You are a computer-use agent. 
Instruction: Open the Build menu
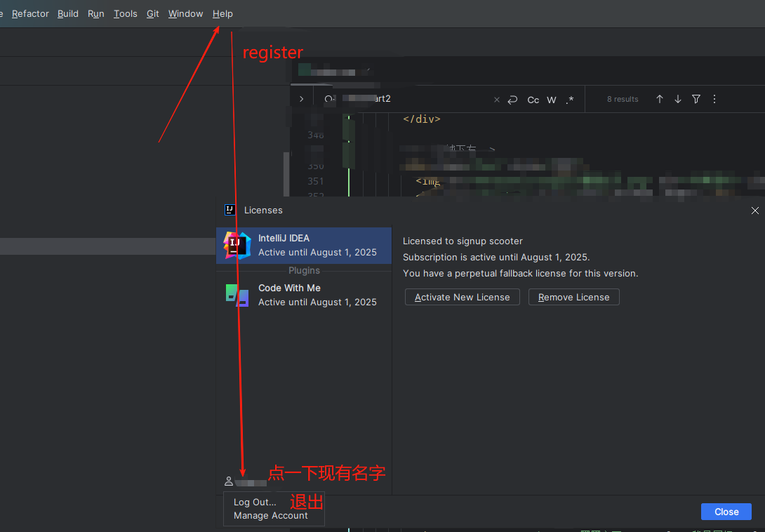[68, 13]
